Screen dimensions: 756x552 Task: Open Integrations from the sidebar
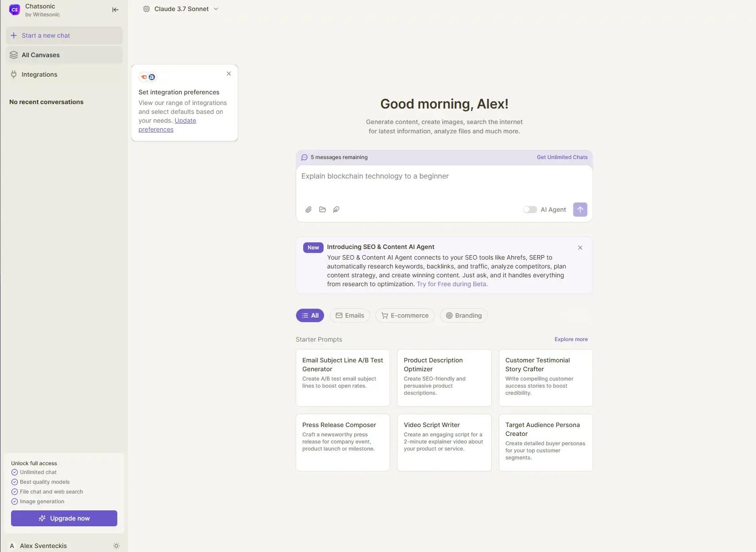click(39, 74)
